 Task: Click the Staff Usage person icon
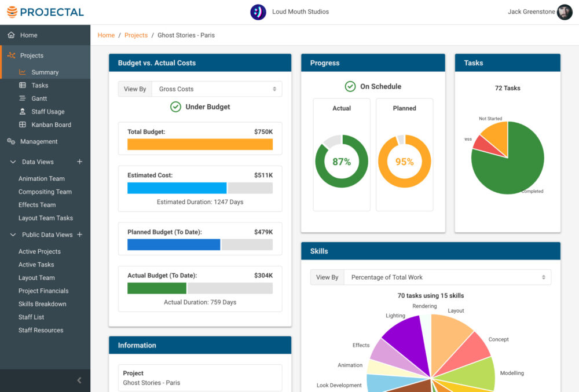23,112
